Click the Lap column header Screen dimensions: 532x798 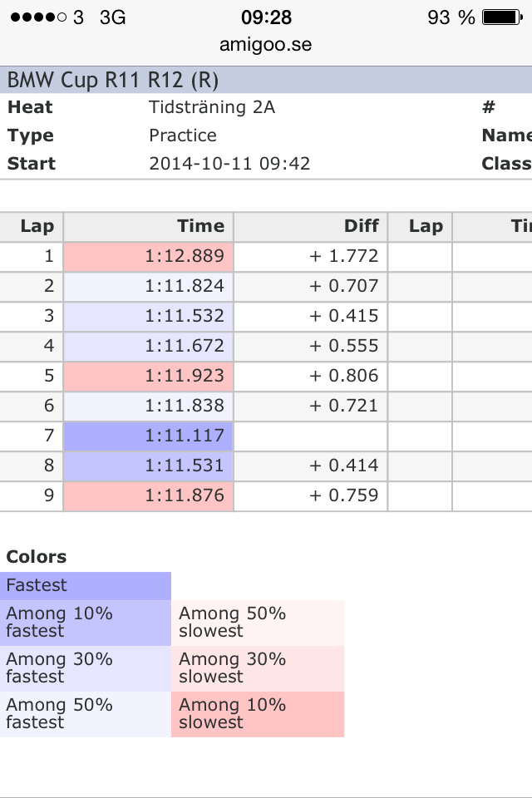point(31,226)
